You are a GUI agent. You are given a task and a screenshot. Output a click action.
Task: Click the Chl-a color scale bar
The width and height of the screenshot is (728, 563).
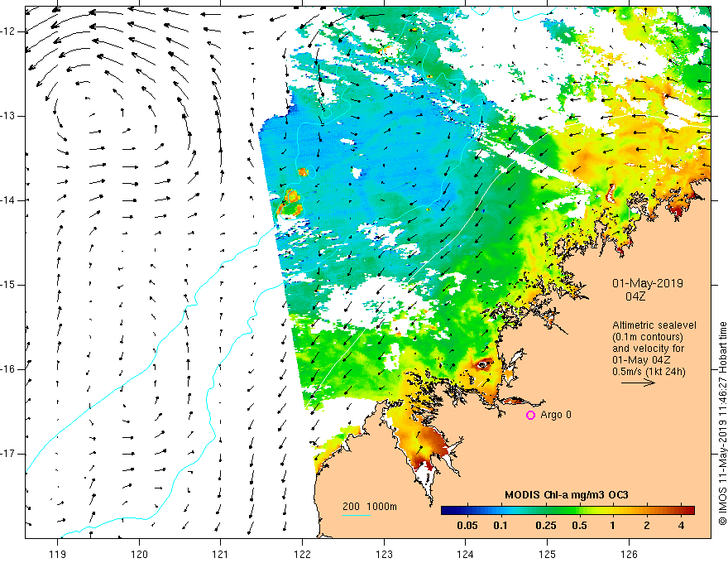click(x=568, y=511)
